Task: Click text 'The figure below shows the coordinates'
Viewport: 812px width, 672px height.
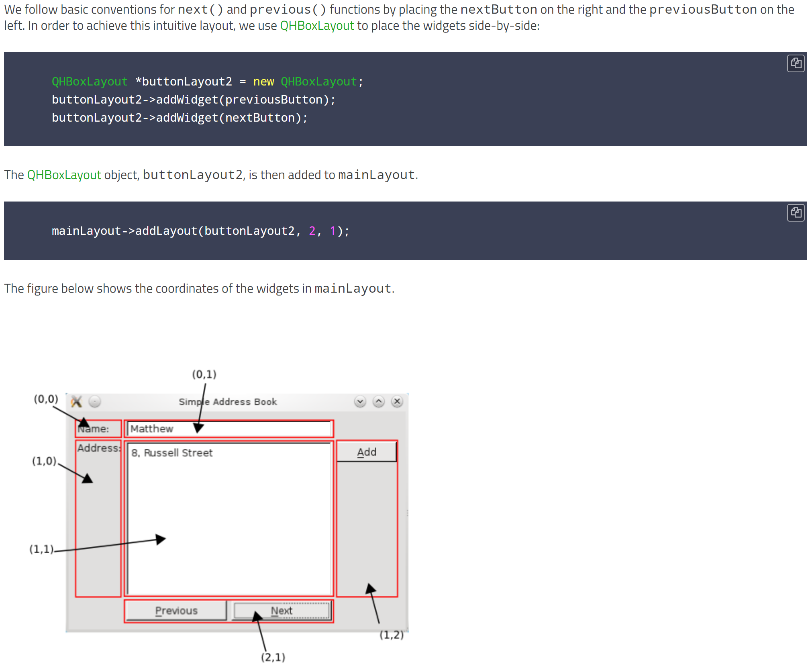Action: pos(112,289)
